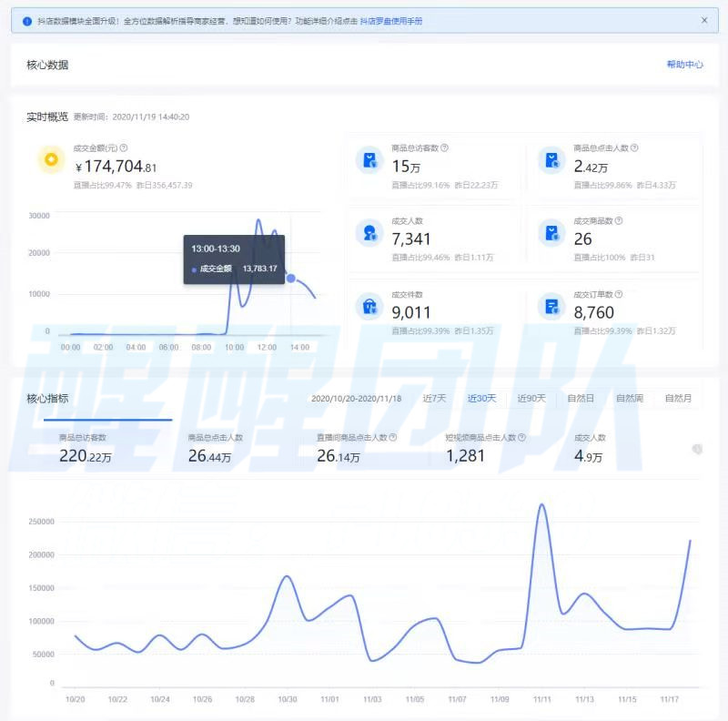The height and width of the screenshot is (721, 728).
Task: Click the 核心指标 section title
Action: (47, 398)
